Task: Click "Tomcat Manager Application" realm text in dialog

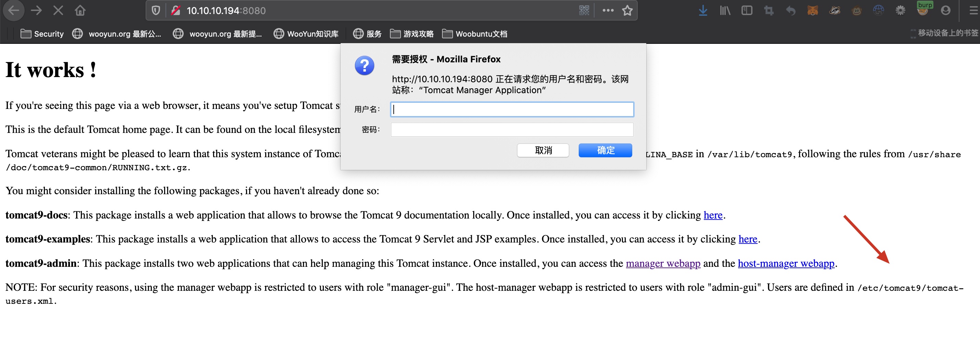Action: [482, 90]
